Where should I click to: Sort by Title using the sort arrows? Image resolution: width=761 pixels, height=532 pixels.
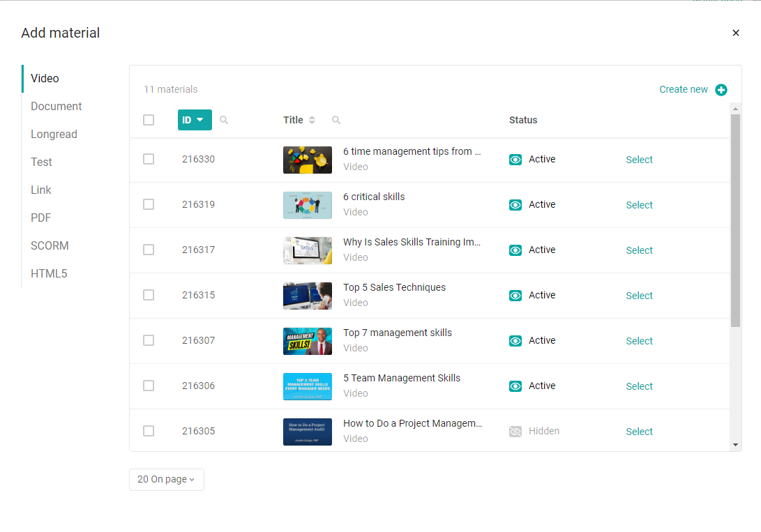tap(312, 120)
